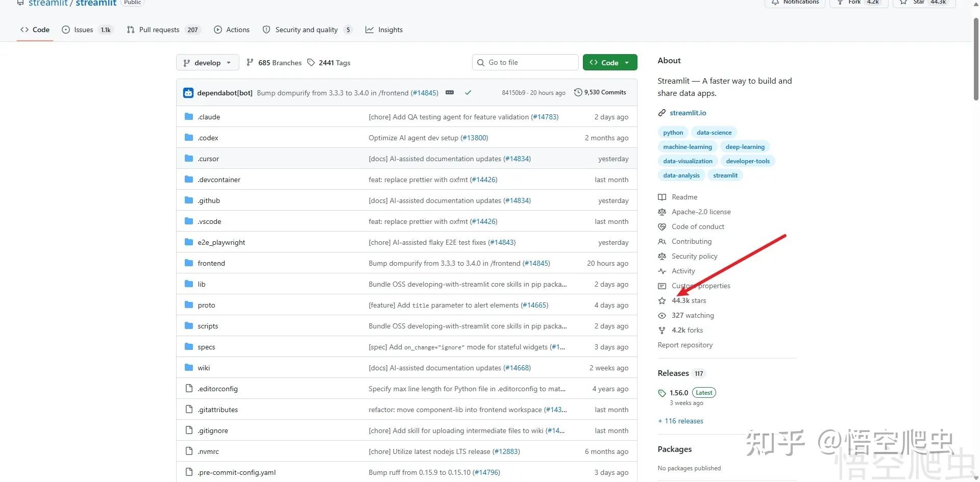The width and height of the screenshot is (980, 482).
Task: Open the .claude folder icon
Action: [189, 117]
